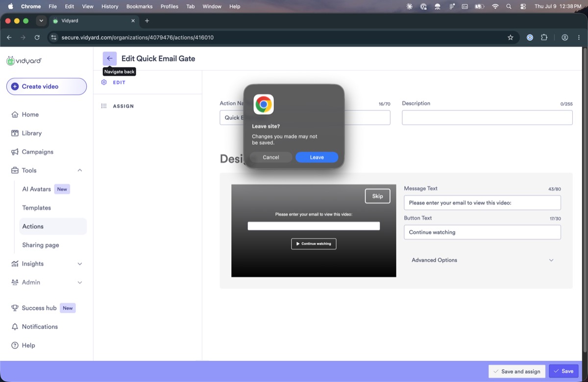Click the Tools briefcase icon
Image resolution: width=588 pixels, height=382 pixels.
[x=15, y=170]
